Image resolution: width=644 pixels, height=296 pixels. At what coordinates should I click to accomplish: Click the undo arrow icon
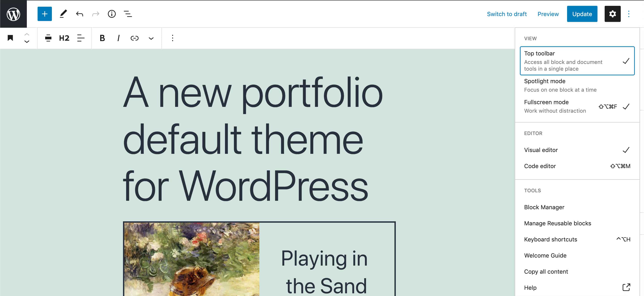[x=80, y=14]
